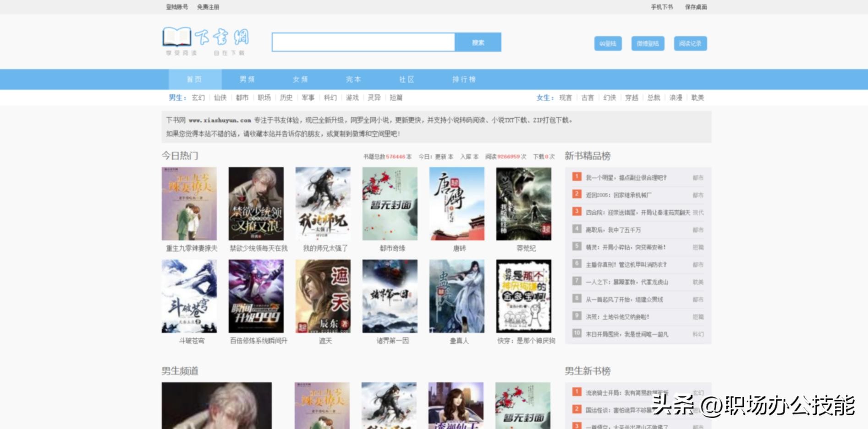
Task: Switch to the 男频 navigation tab
Action: (x=247, y=79)
